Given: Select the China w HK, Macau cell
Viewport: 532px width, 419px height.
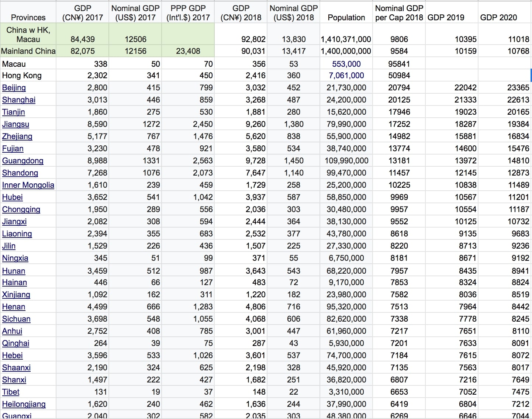Looking at the screenshot, I should pyautogui.click(x=28, y=34).
